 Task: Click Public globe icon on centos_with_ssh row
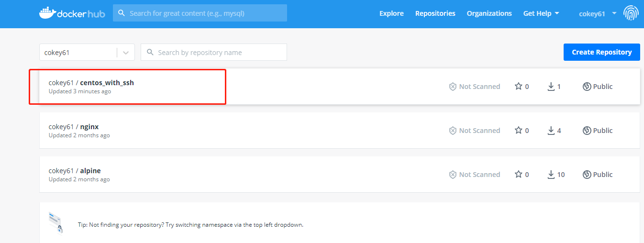tap(587, 87)
